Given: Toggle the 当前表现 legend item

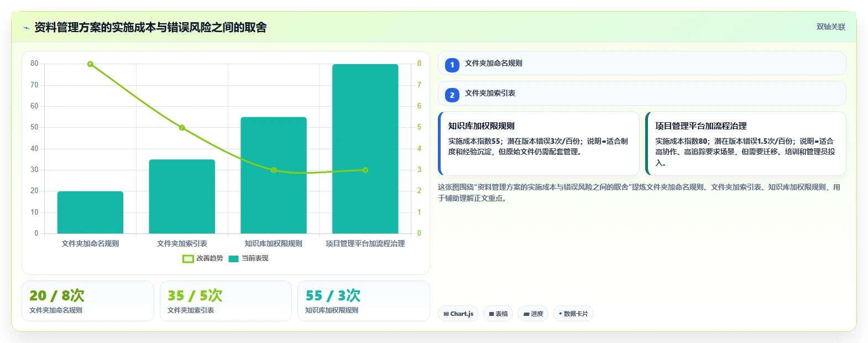Looking at the screenshot, I should click(248, 258).
